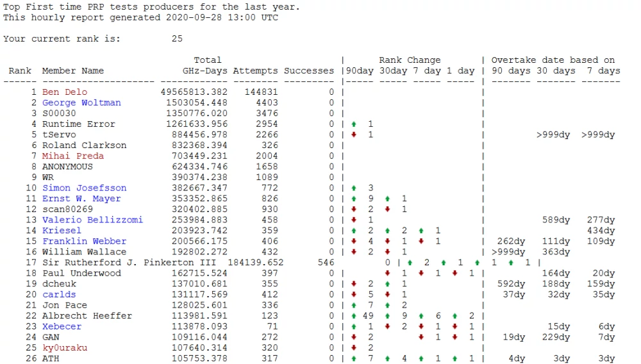Open the Xebecer member link
The image size is (641, 364).
pos(62,327)
